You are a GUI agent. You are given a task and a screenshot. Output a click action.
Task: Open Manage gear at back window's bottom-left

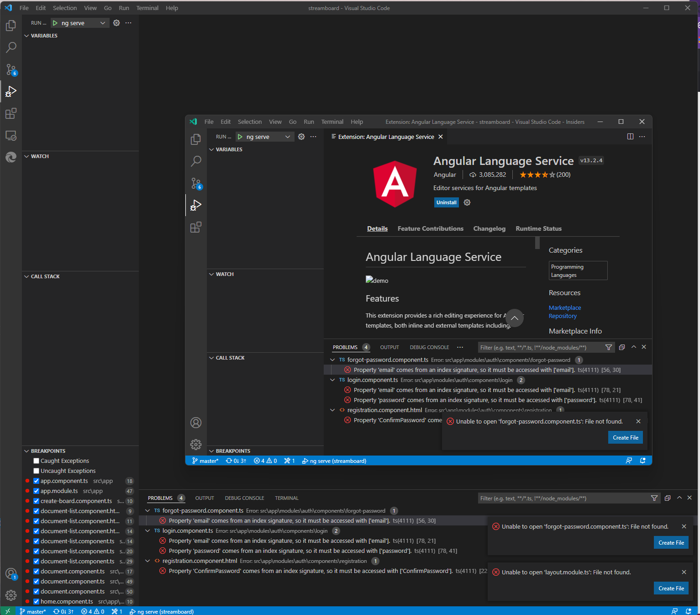coord(11,595)
